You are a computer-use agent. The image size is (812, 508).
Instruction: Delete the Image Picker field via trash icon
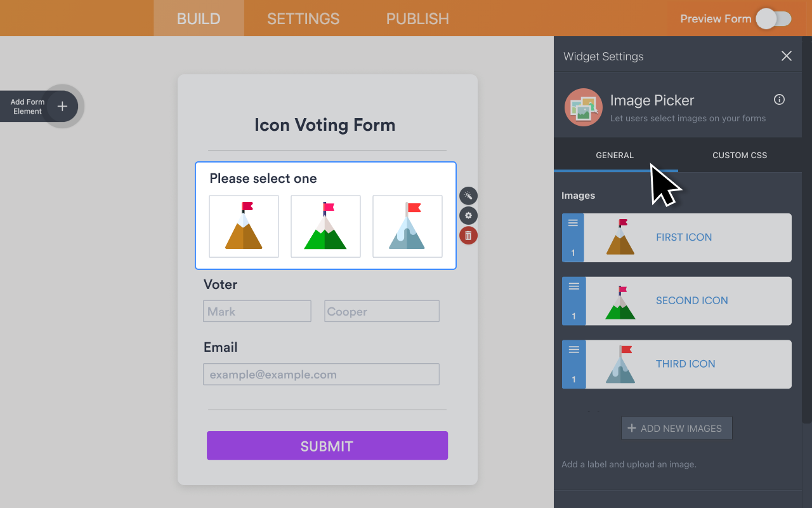[468, 235]
